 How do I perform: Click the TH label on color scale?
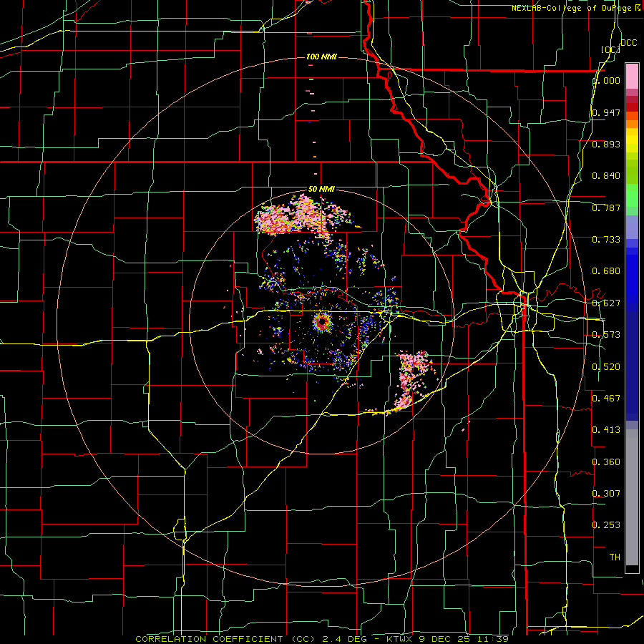click(x=615, y=557)
